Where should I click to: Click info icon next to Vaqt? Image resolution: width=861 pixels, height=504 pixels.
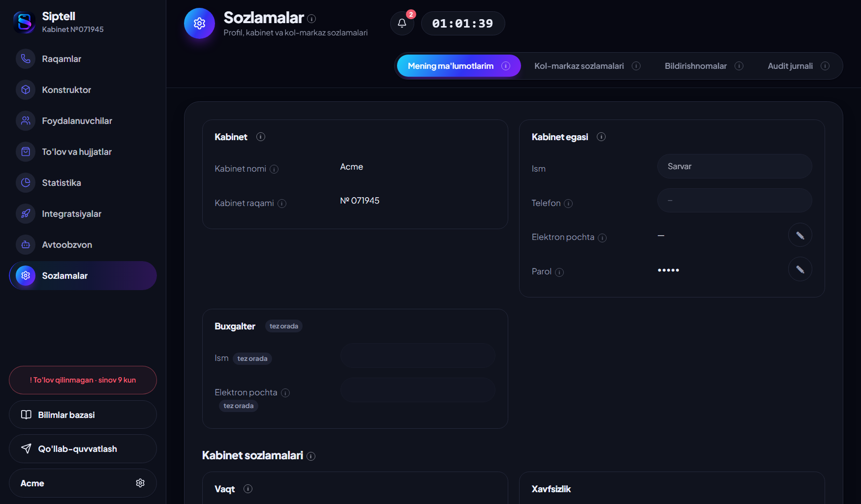tap(248, 489)
